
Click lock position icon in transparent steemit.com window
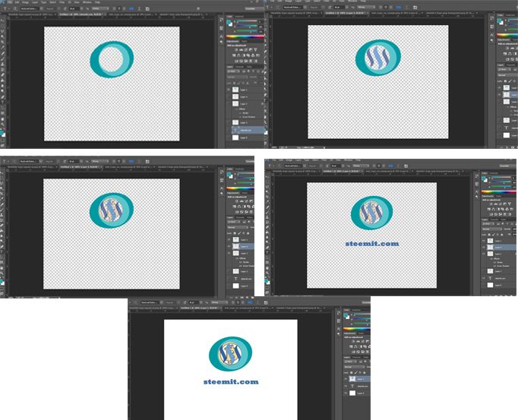[497, 234]
